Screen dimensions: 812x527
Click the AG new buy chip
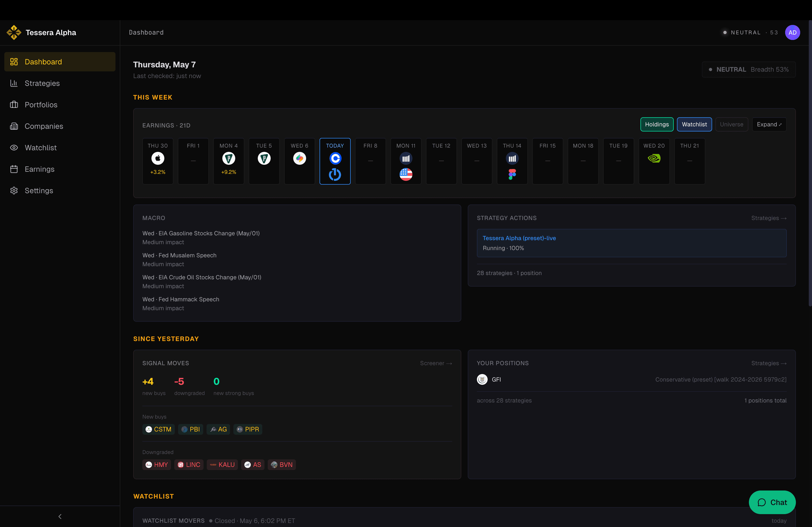coord(218,430)
